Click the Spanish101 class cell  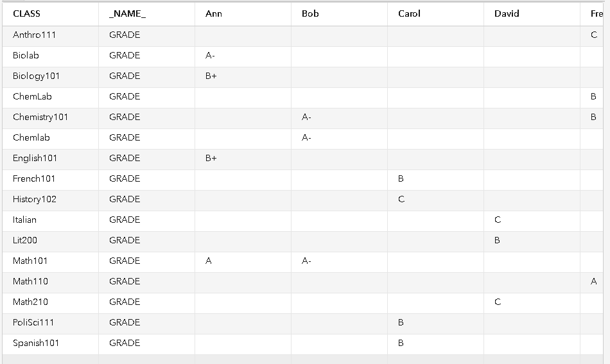[x=36, y=343]
